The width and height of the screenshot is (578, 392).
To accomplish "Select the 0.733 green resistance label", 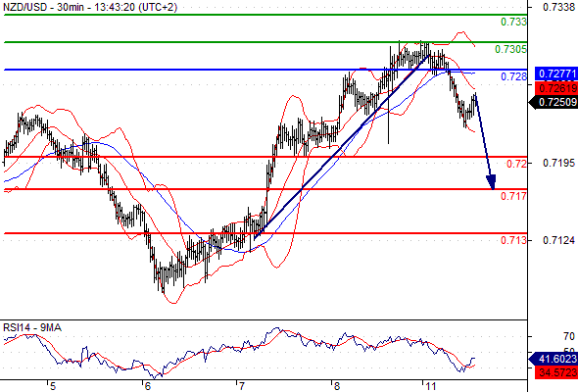I will pos(513,22).
